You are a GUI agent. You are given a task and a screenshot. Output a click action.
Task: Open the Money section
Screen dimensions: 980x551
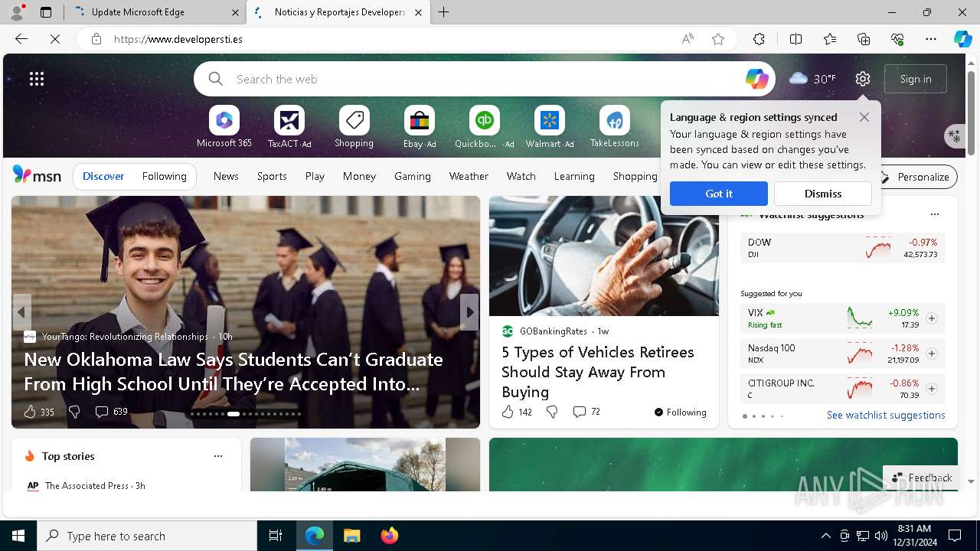(x=359, y=176)
